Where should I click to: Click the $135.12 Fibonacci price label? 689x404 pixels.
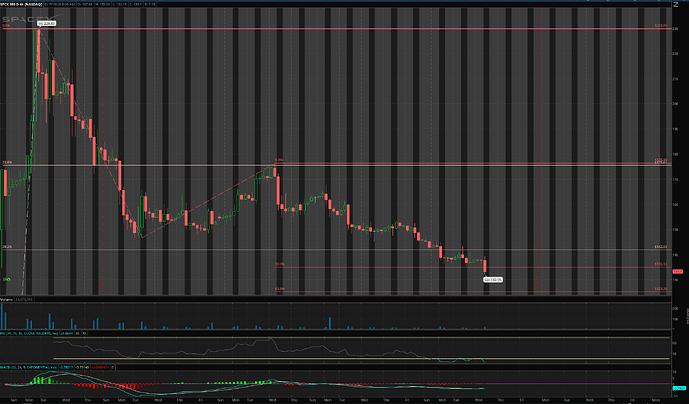(661, 264)
